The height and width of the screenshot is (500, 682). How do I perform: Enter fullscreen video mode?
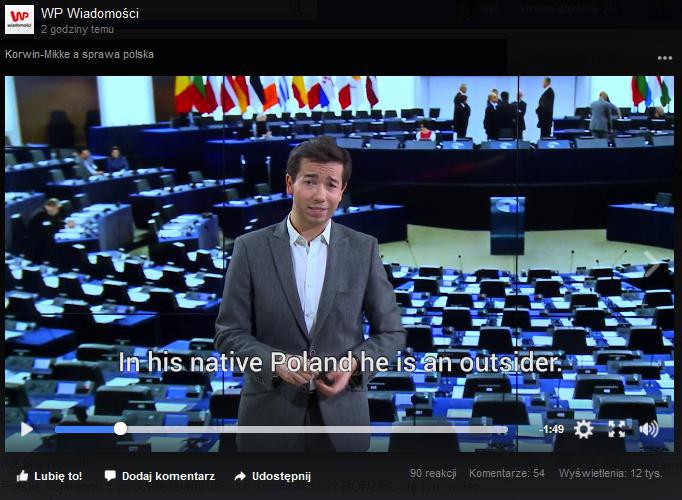[x=617, y=429]
